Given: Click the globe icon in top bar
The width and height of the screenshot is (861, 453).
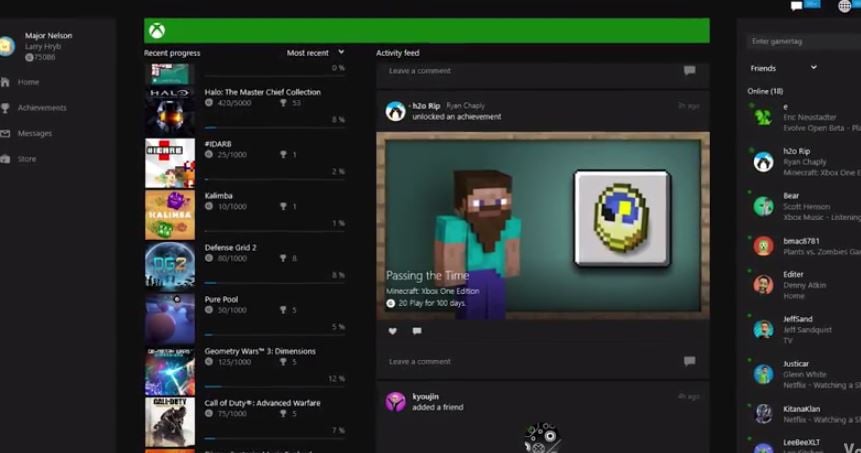Looking at the screenshot, I should click(x=845, y=6).
